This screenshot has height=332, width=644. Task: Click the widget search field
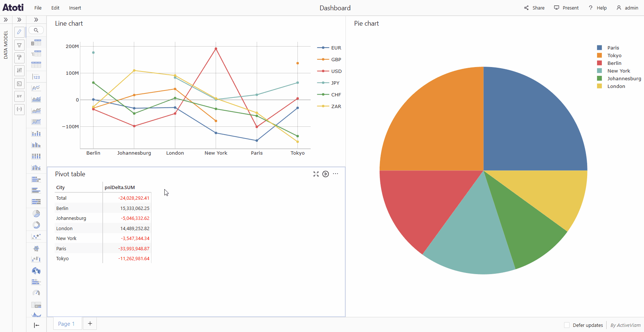(36, 30)
